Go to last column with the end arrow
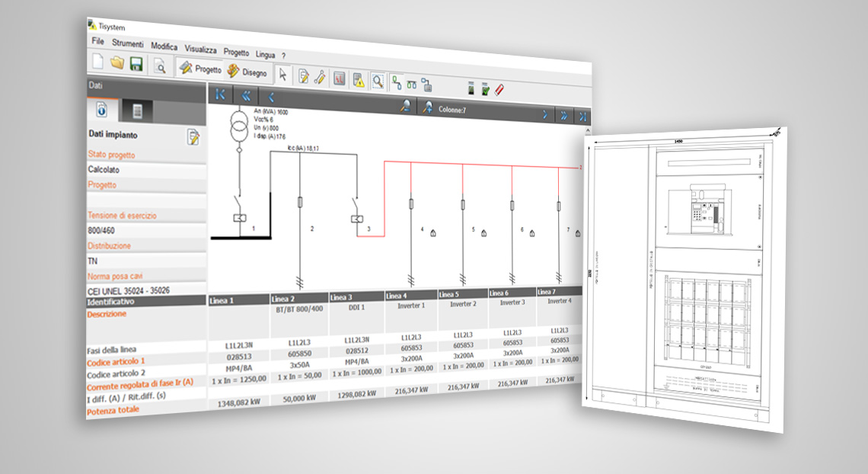This screenshot has width=868, height=474. (x=582, y=116)
